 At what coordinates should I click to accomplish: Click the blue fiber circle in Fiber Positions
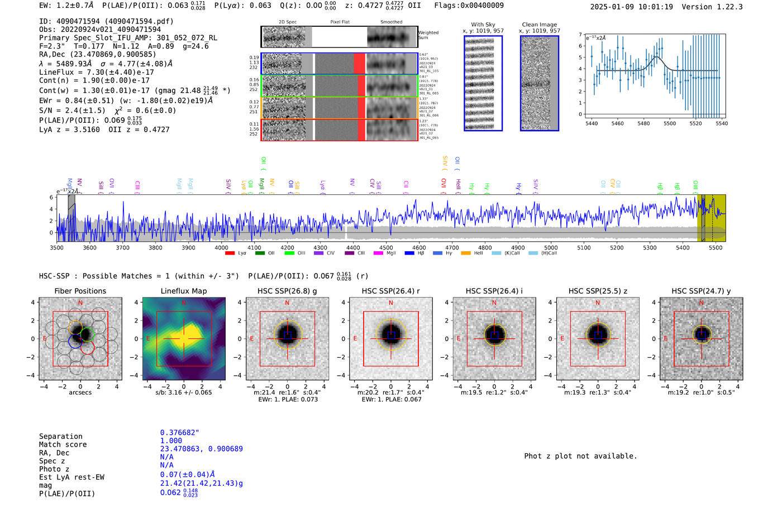75,341
